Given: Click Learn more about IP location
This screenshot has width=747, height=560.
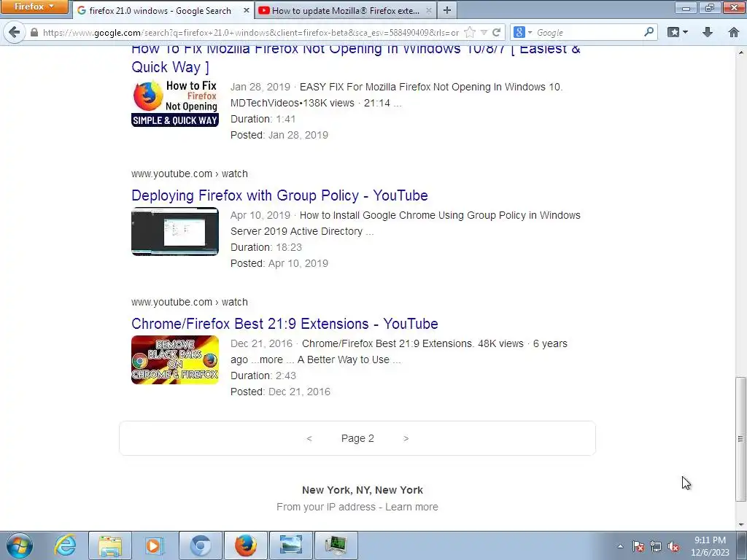Looking at the screenshot, I should click(x=411, y=507).
